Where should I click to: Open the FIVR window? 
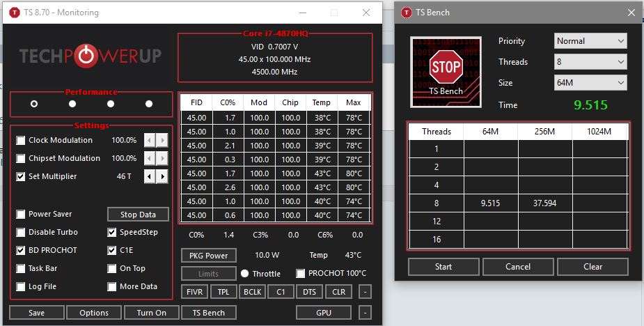coord(194,292)
